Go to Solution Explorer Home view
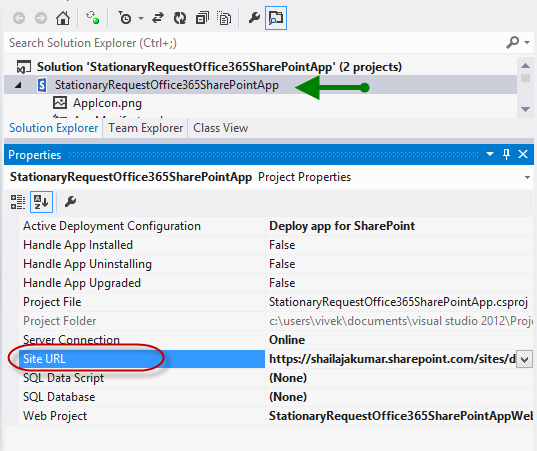Screen dimensions: 537x451 coord(63,18)
